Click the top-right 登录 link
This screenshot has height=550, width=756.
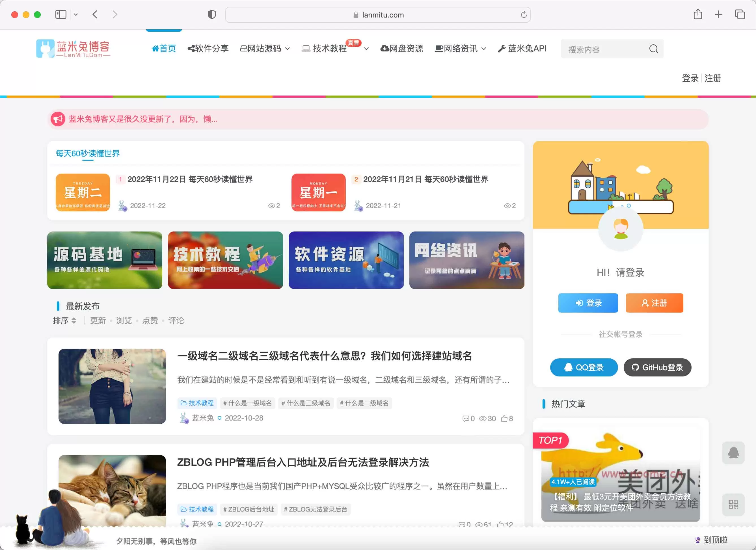(x=690, y=78)
